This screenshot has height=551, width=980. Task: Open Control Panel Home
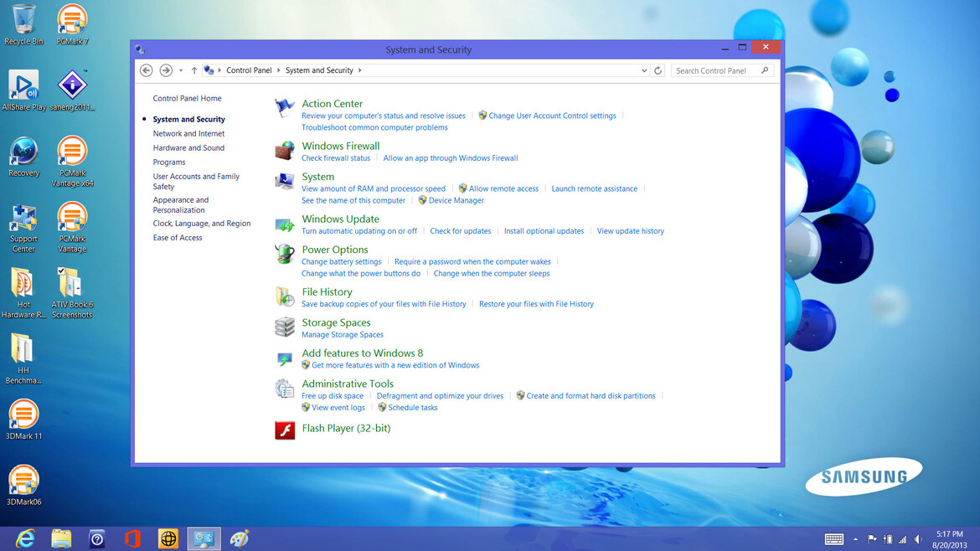(x=187, y=98)
